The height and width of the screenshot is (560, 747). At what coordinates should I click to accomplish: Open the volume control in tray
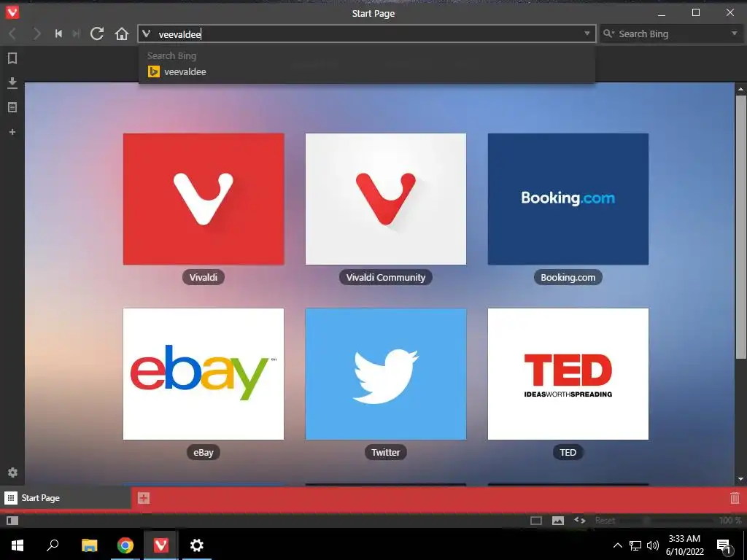tap(653, 545)
